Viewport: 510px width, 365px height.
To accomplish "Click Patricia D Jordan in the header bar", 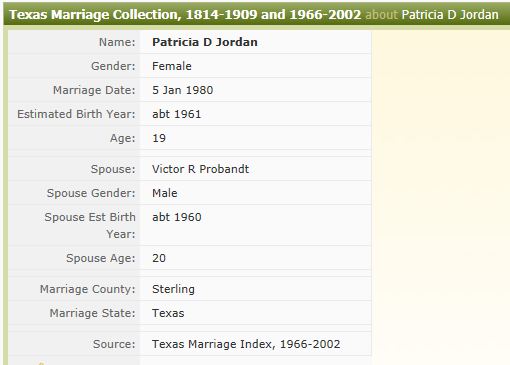I will (x=450, y=15).
